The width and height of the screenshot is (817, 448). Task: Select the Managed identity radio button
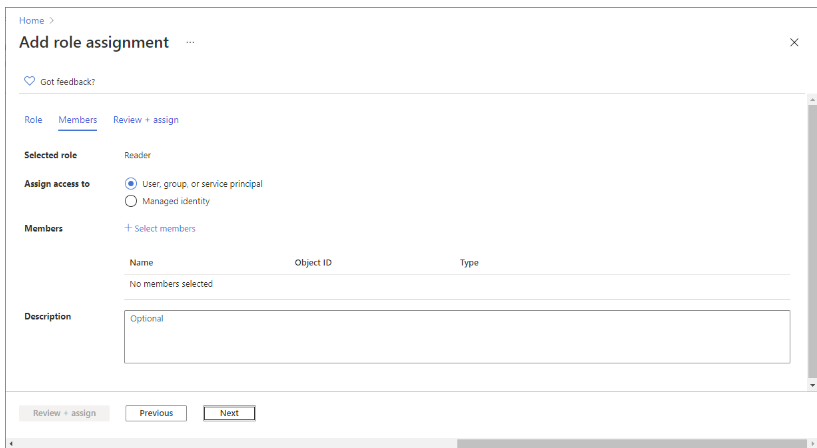pyautogui.click(x=131, y=201)
